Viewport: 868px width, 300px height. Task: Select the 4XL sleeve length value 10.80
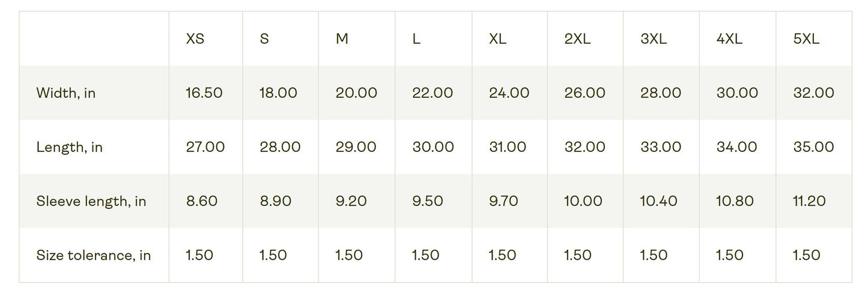pyautogui.click(x=735, y=201)
